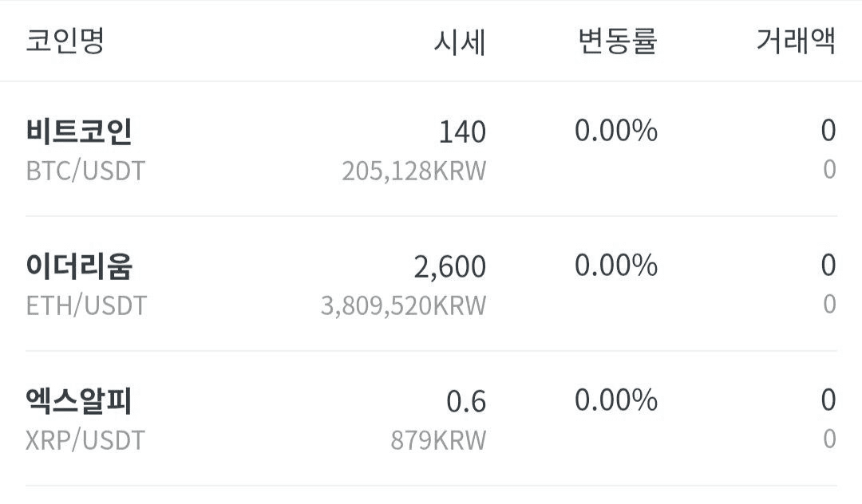
Task: Click the 비트코인 0.00% change rate
Action: pos(616,131)
